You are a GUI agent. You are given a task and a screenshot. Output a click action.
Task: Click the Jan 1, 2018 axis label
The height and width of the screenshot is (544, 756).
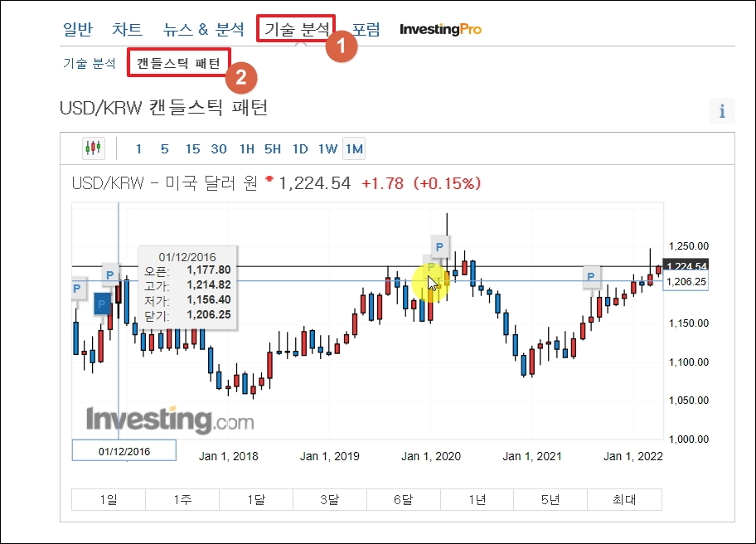[229, 456]
